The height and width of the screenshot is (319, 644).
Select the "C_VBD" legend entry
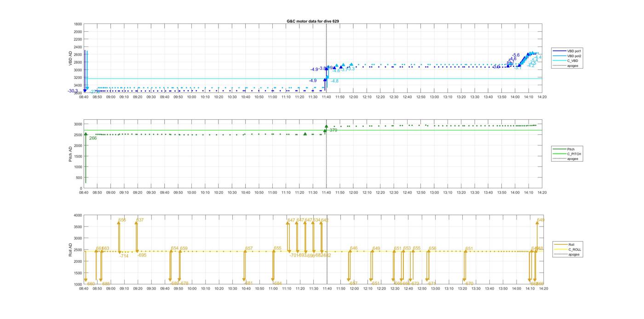click(x=573, y=61)
